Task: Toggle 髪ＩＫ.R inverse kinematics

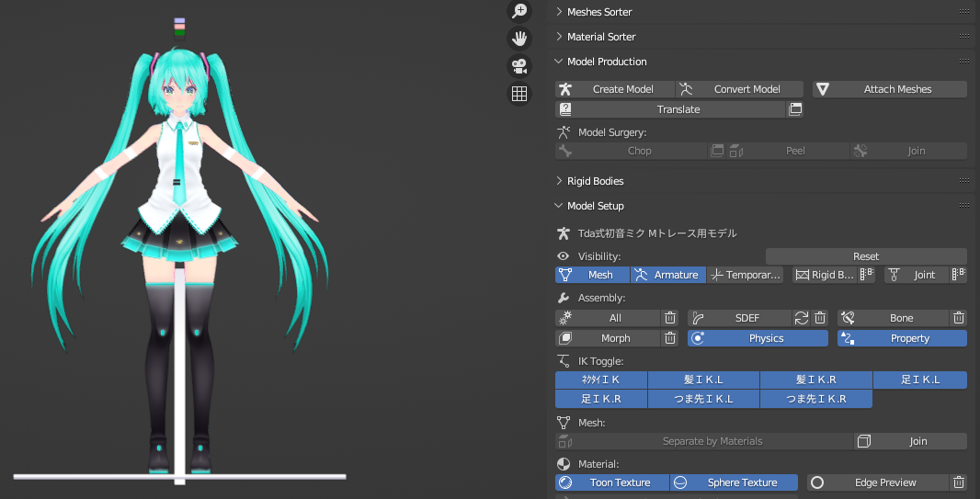Action: point(816,380)
